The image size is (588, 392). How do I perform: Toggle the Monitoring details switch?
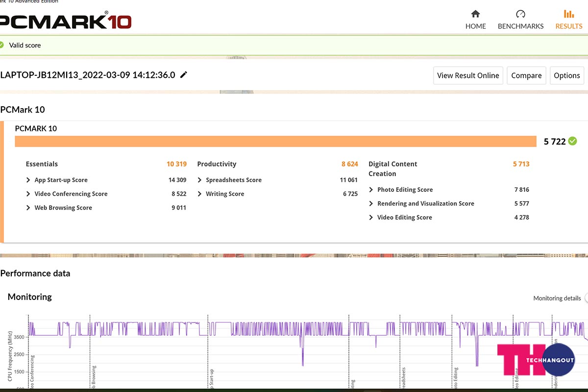[586, 298]
